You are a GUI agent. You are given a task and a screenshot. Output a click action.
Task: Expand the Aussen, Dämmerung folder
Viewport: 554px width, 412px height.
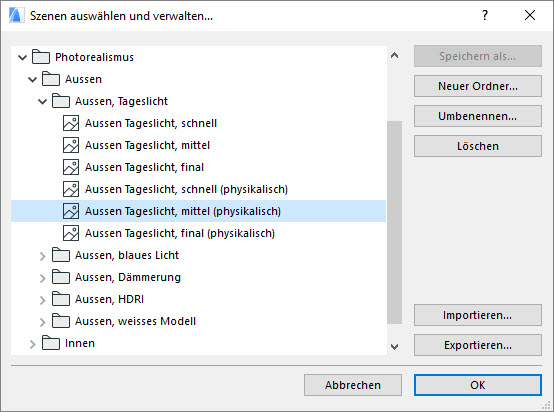(42, 278)
